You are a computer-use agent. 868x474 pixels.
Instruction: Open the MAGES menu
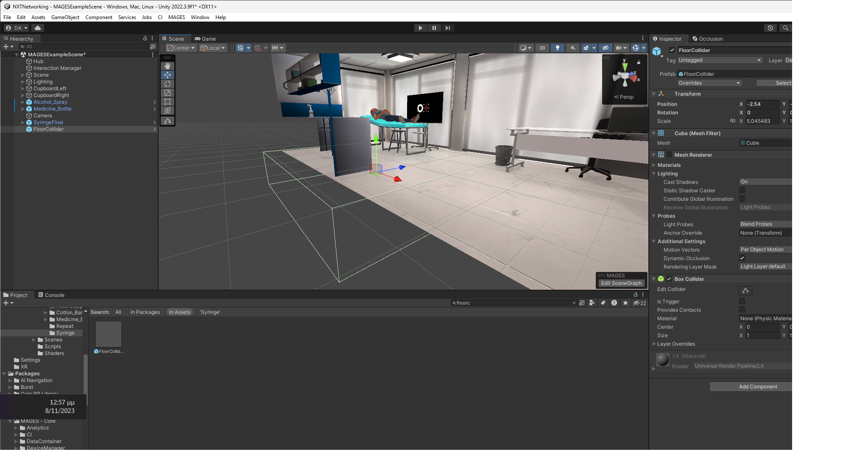[x=176, y=17]
